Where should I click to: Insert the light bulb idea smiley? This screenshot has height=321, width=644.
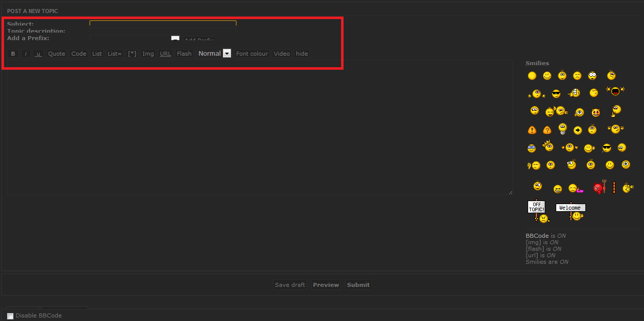pos(563,129)
